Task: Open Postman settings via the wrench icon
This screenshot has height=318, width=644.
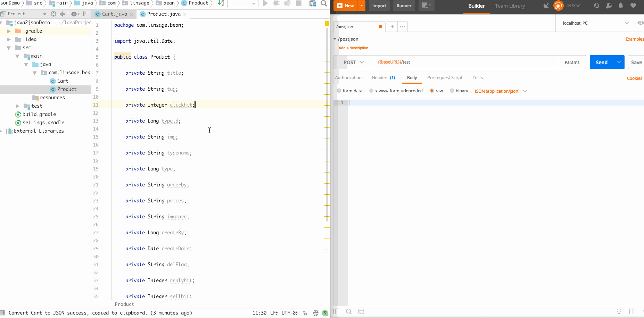Action: tap(609, 6)
